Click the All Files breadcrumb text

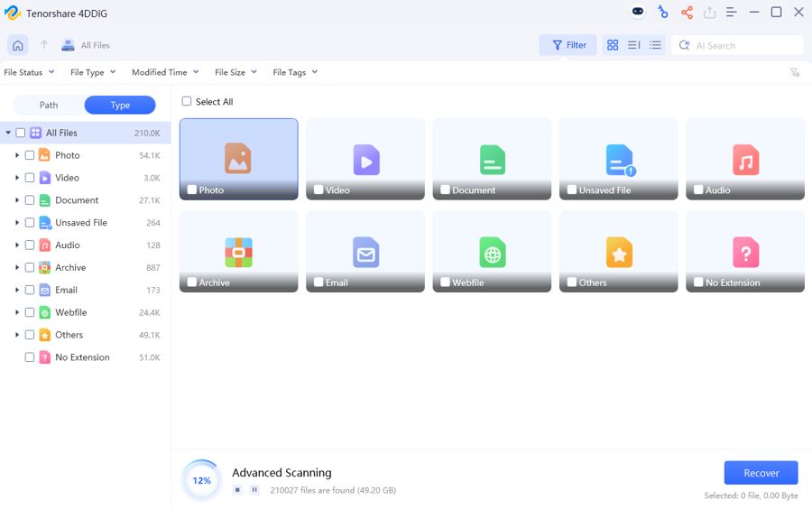coord(96,45)
